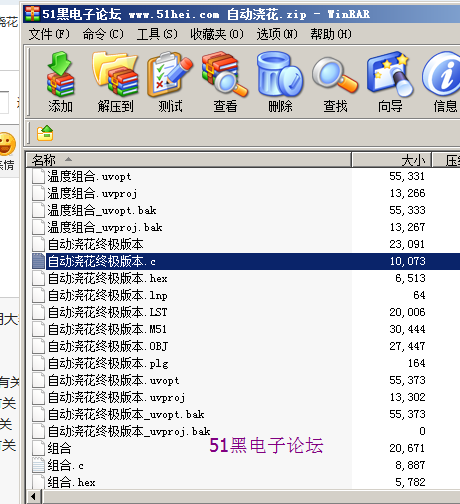Click the 信息 (Info) toolbar icon
The height and width of the screenshot is (504, 460).
click(x=442, y=75)
